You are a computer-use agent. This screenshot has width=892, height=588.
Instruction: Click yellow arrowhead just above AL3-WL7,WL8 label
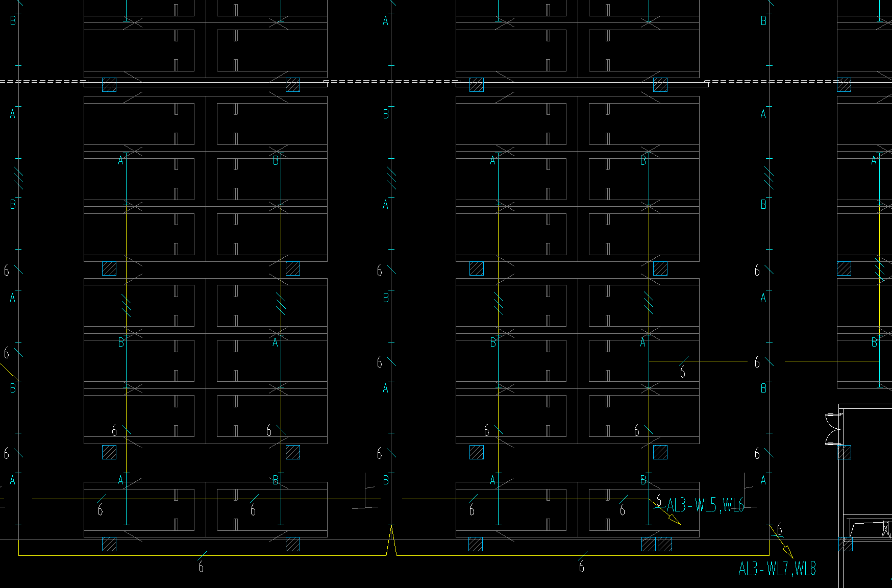tap(788, 552)
